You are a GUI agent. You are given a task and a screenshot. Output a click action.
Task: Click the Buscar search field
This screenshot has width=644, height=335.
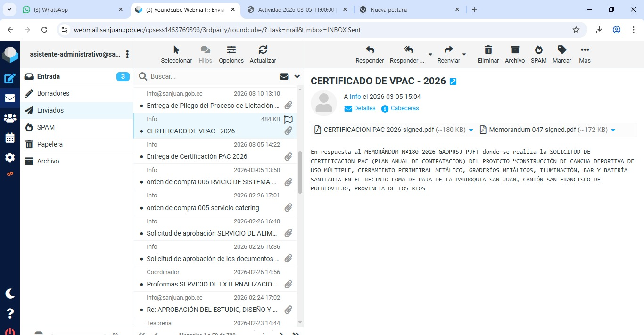pyautogui.click(x=212, y=76)
